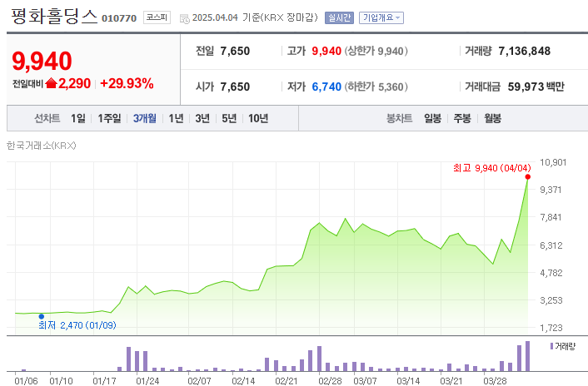This screenshot has height=386, width=588.
Task: Select the 1년 line chart tab
Action: (x=176, y=118)
